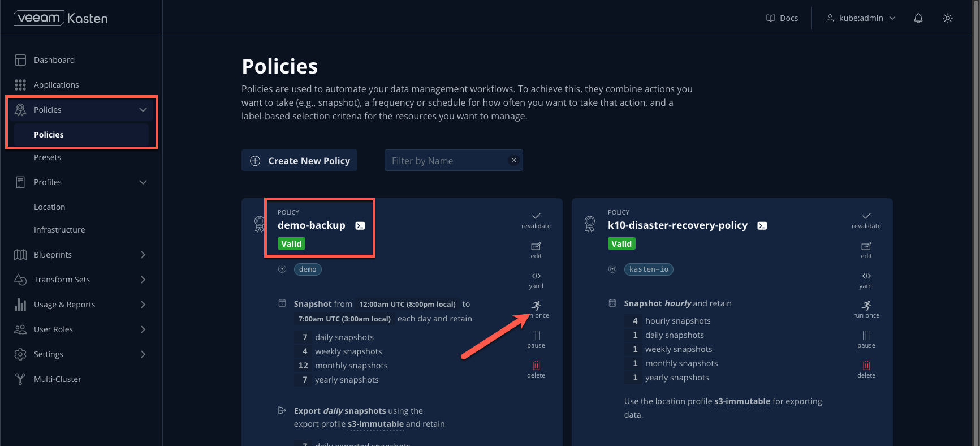This screenshot has width=980, height=446.
Task: View yaml of k10-disaster-recovery-policy
Action: click(x=866, y=280)
